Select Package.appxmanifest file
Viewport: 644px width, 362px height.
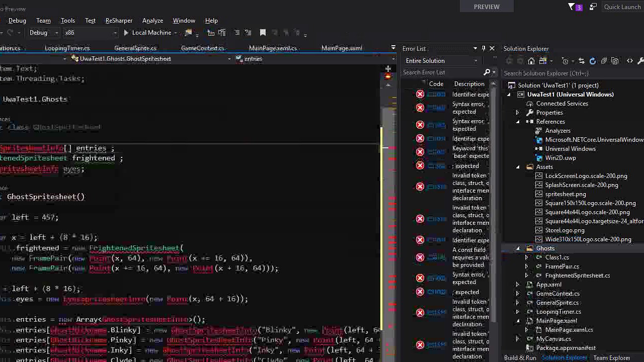(x=566, y=348)
